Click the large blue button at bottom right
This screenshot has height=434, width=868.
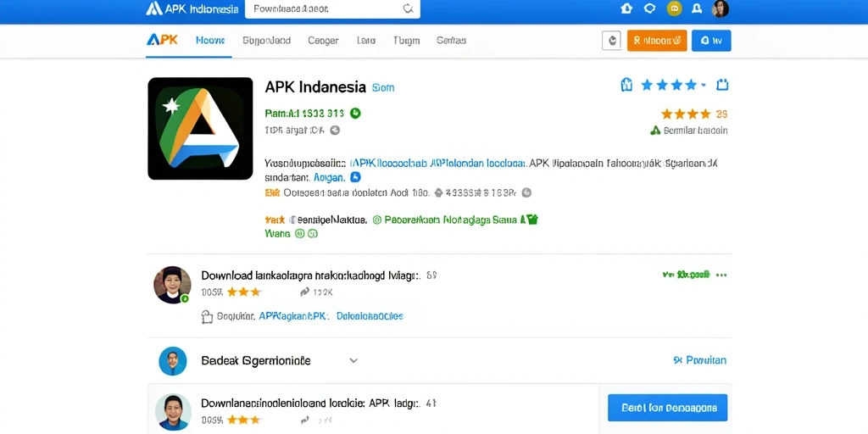tap(668, 408)
